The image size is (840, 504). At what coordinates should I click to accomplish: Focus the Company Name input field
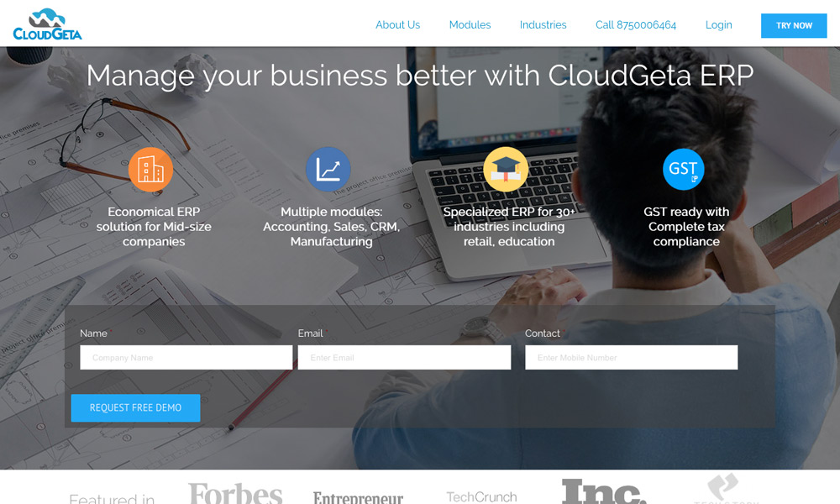click(186, 357)
